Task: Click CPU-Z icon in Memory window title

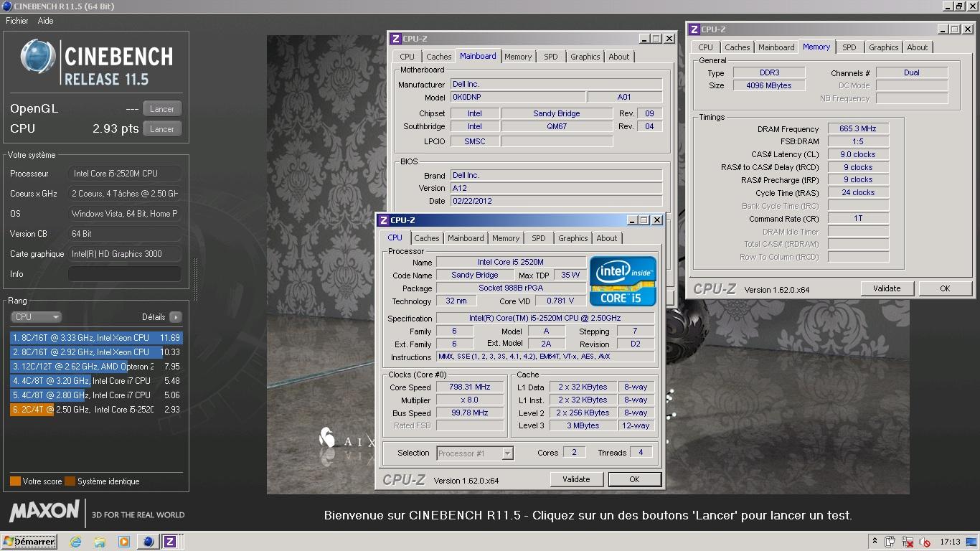Action: click(x=694, y=29)
